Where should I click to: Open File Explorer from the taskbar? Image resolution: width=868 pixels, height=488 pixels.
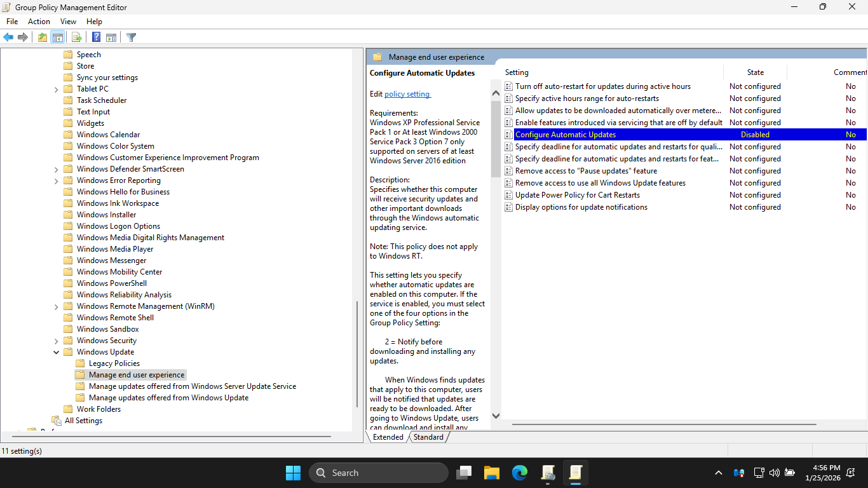(x=491, y=473)
